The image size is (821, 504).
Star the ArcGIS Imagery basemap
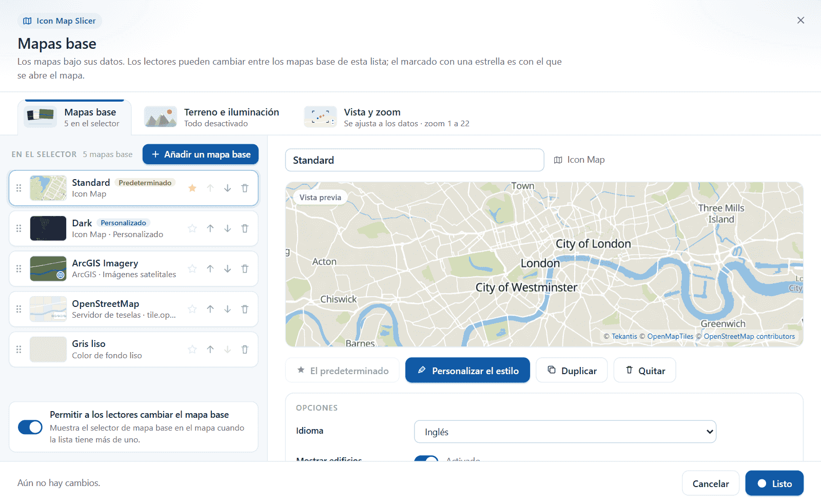pyautogui.click(x=192, y=268)
